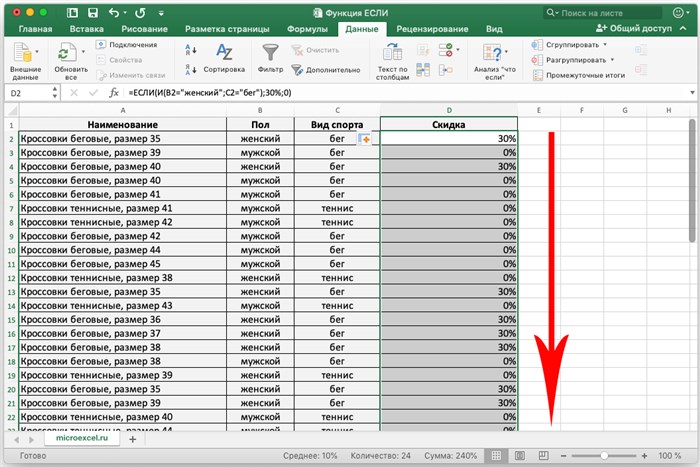This screenshot has height=467, width=700.
Task: Click the Redo arrow icon
Action: (x=140, y=13)
